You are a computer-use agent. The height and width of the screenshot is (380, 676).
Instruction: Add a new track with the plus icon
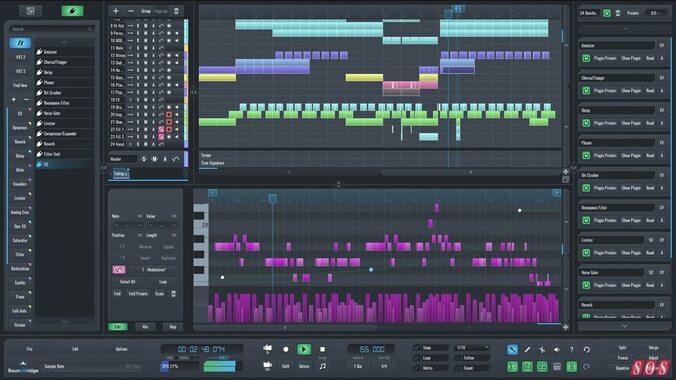[116, 11]
